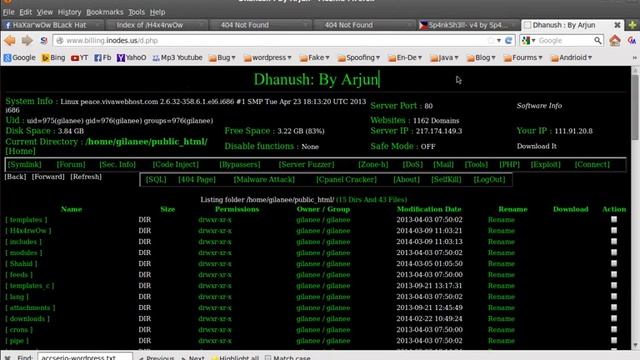640x360 pixels.
Task: Open the Edit menu
Action: [25, 12]
